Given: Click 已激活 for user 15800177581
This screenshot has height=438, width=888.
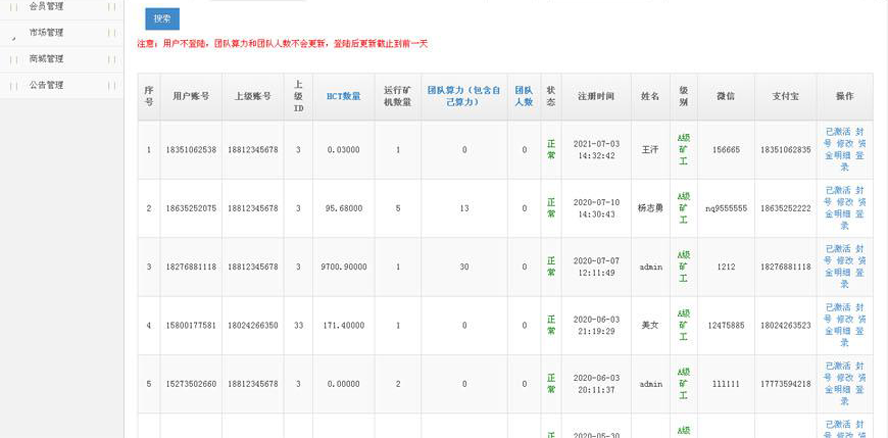Looking at the screenshot, I should (838, 307).
